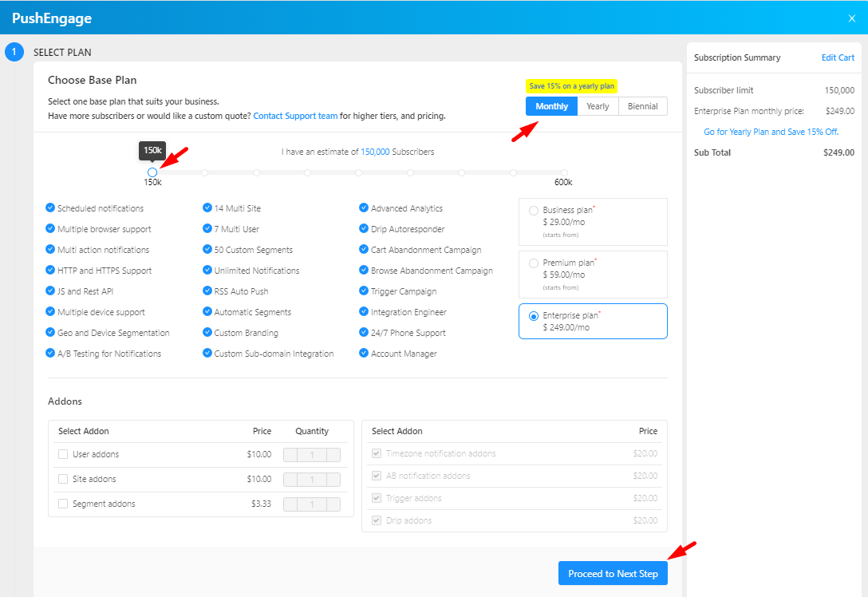
Task: Click the checkmark icon beside RSS Auto Push
Action: (x=207, y=291)
